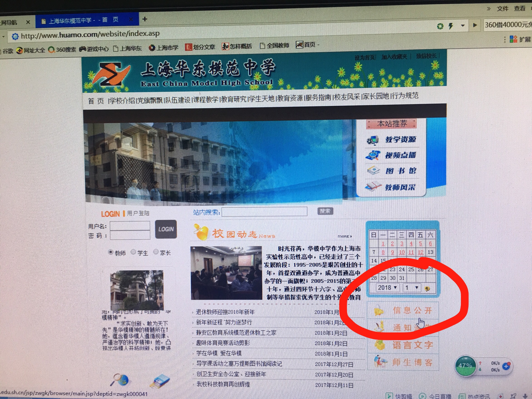
Task: Open the year 2018 dropdown
Action: pyautogui.click(x=387, y=288)
